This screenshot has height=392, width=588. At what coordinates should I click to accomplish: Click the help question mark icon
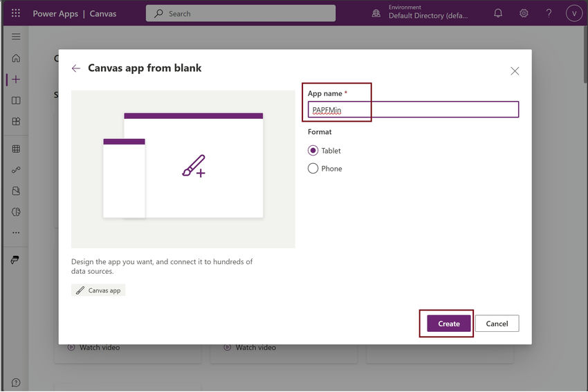coord(549,14)
